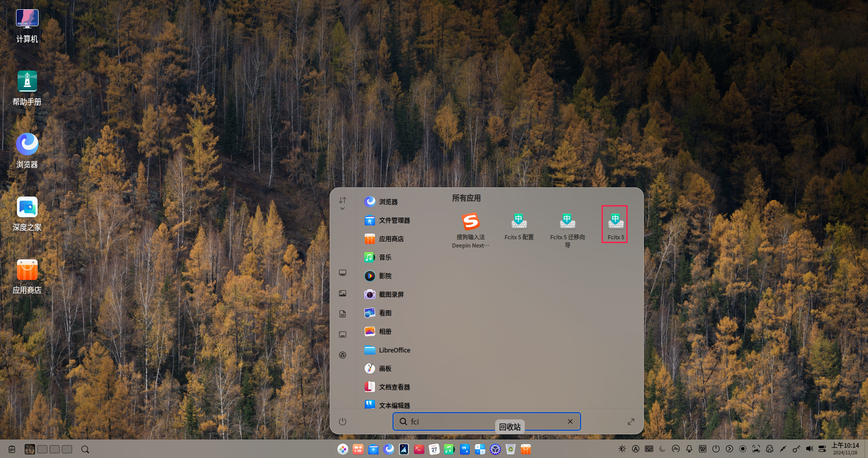Open the quick settings toggles tray icon
Viewport: 868px width, 458px height.
822,449
